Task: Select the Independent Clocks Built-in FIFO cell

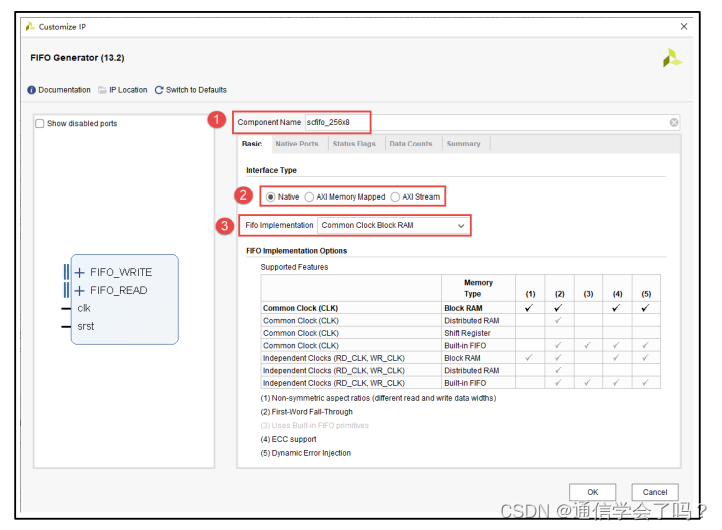Action: [x=478, y=383]
